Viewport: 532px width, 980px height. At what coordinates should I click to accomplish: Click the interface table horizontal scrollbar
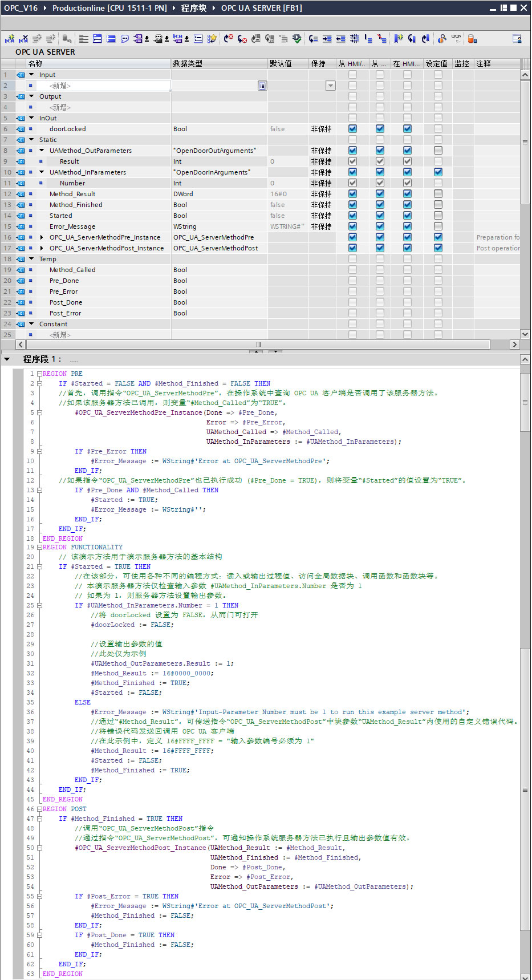pos(258,345)
